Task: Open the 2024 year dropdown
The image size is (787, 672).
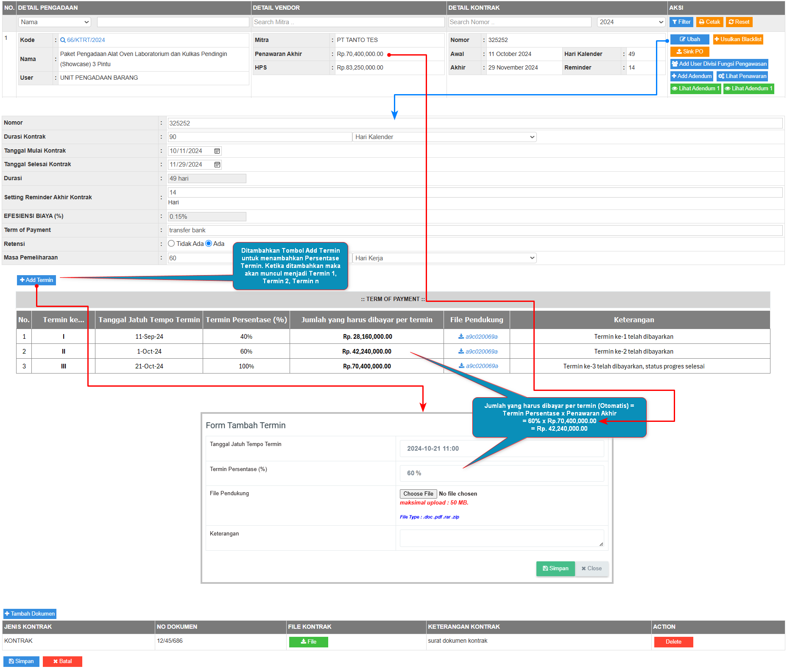Action: tap(631, 22)
